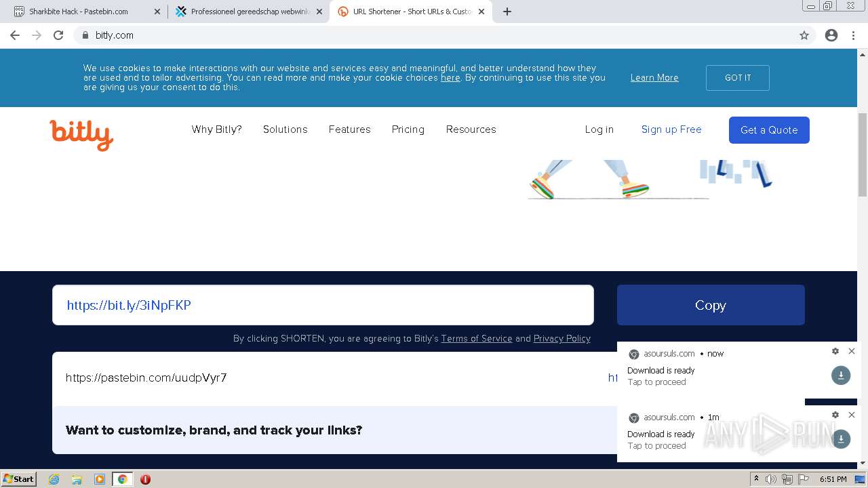Click the Bitly logo
868x488 pixels.
pyautogui.click(x=81, y=134)
